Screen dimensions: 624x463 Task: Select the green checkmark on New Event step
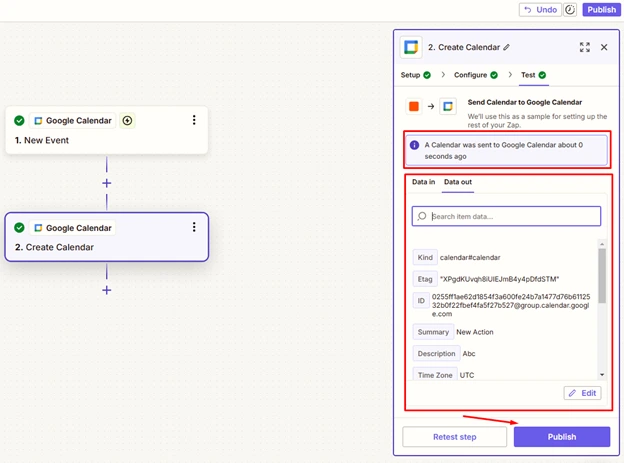tap(19, 120)
